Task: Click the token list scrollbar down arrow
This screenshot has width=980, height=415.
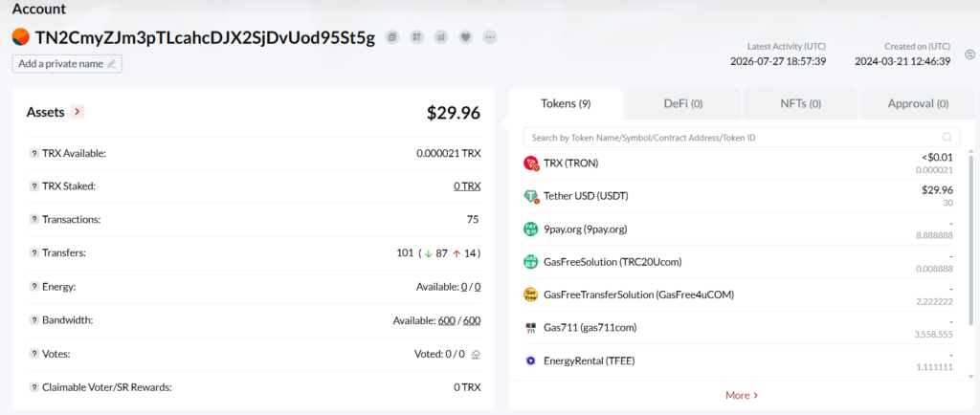Action: [x=970, y=377]
